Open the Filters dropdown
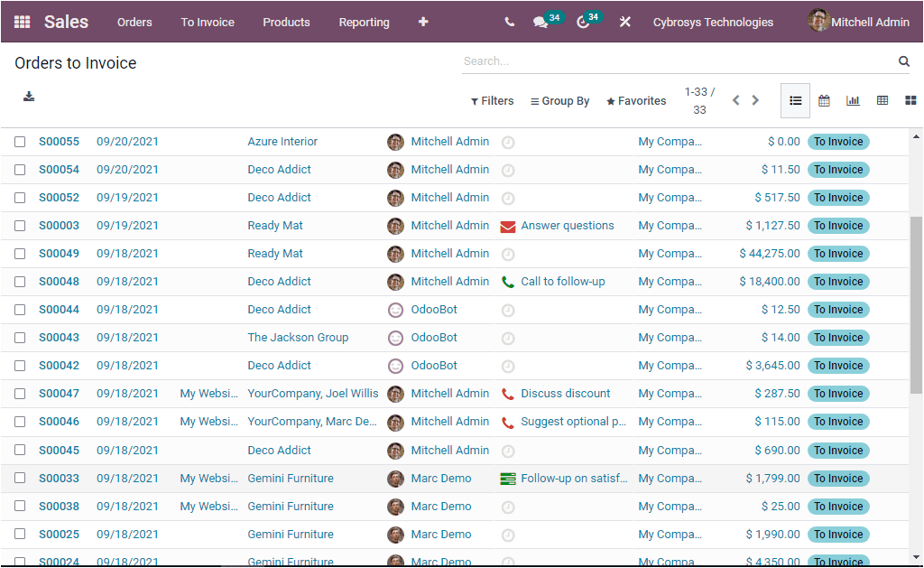 click(493, 100)
